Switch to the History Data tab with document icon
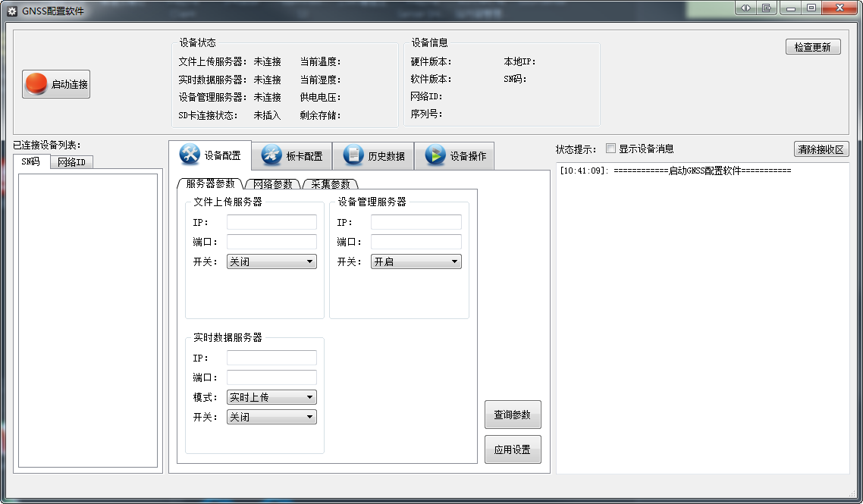This screenshot has width=863, height=504. [x=374, y=156]
